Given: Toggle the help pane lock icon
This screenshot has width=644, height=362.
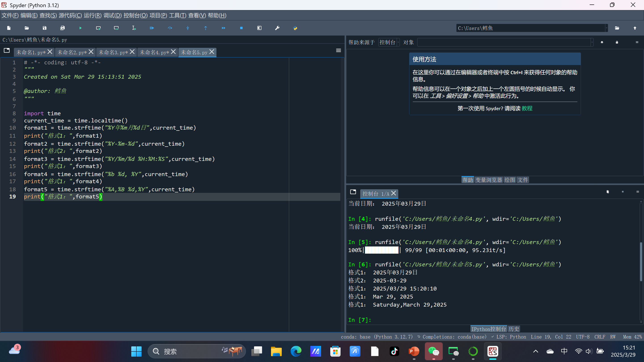Looking at the screenshot, I should [x=617, y=42].
